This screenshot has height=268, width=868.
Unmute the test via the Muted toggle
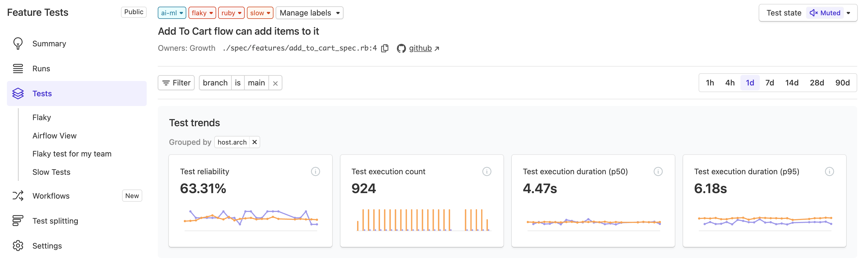pos(825,13)
